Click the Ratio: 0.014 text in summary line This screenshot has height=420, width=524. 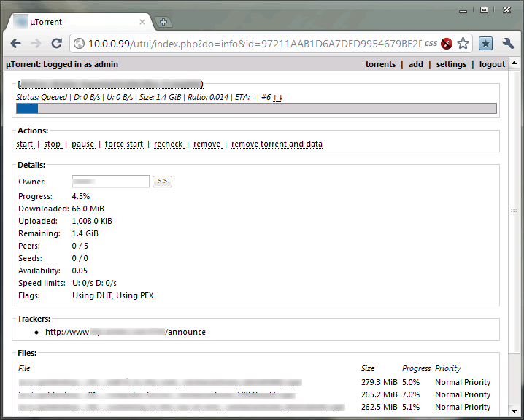(208, 97)
